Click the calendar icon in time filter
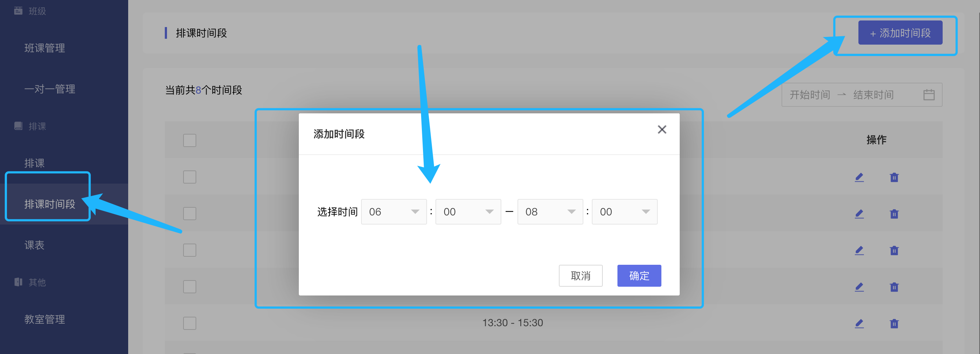The height and width of the screenshot is (354, 980). point(929,95)
